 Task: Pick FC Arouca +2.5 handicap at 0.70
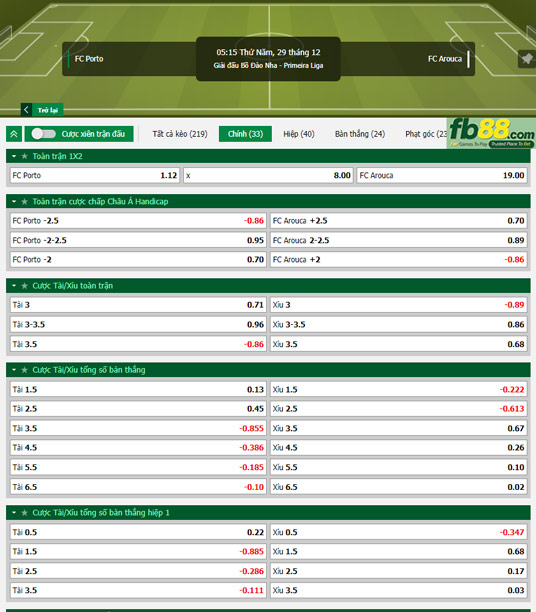point(399,221)
